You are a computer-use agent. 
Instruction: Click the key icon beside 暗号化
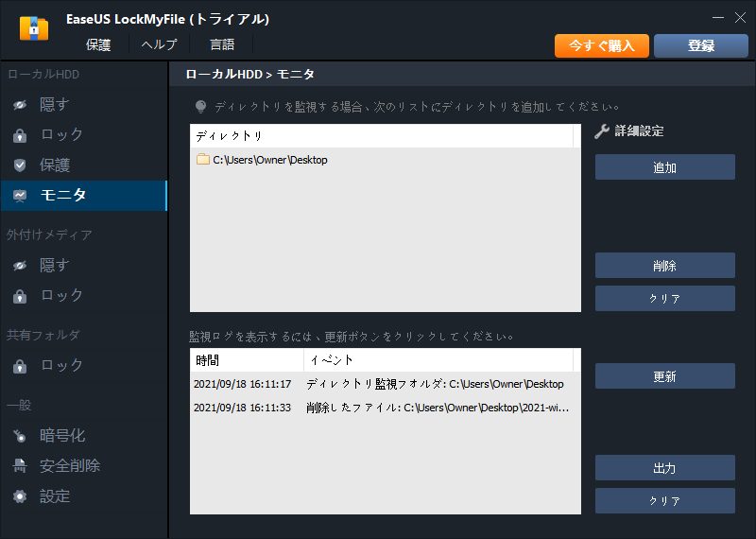pyautogui.click(x=20, y=436)
